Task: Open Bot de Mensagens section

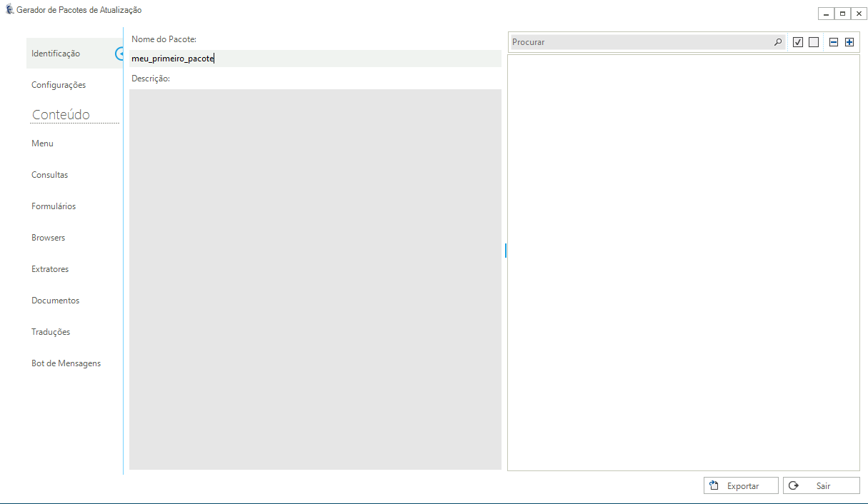Action: pos(66,363)
